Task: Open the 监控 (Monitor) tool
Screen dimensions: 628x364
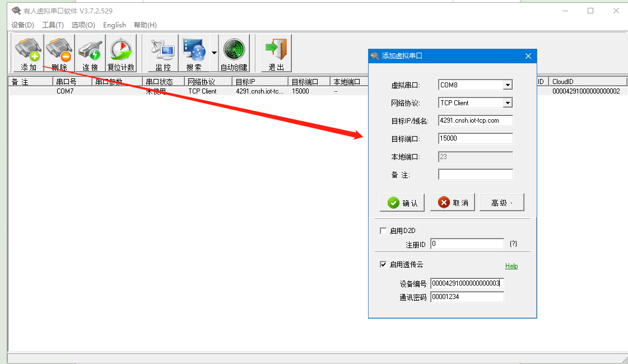Action: coord(163,53)
